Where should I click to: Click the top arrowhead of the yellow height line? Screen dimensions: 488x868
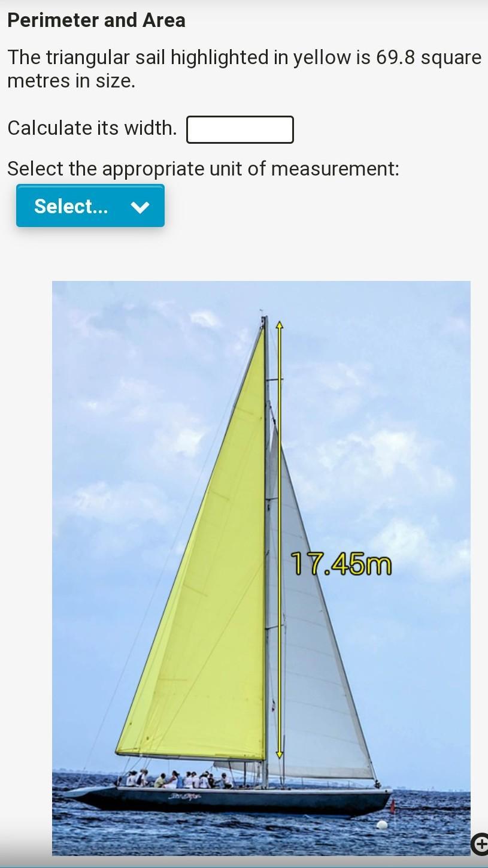pyautogui.click(x=279, y=325)
